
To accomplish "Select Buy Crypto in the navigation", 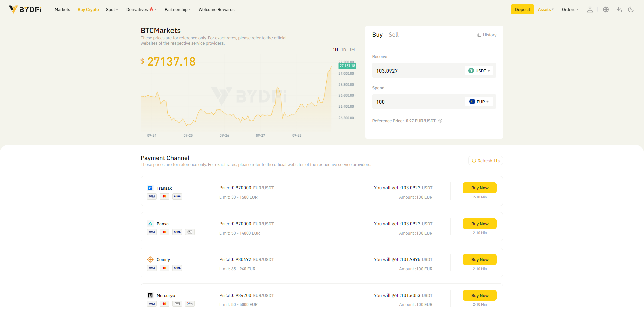I will tap(88, 10).
